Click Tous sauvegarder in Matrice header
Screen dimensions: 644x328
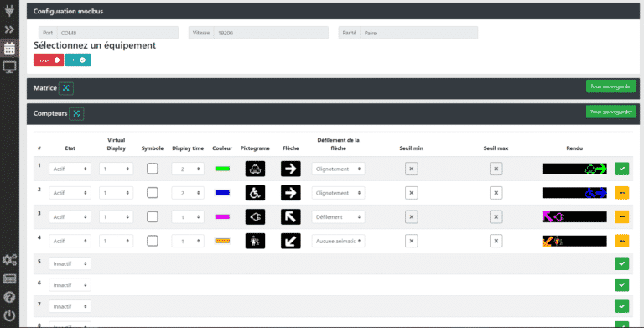(610, 86)
